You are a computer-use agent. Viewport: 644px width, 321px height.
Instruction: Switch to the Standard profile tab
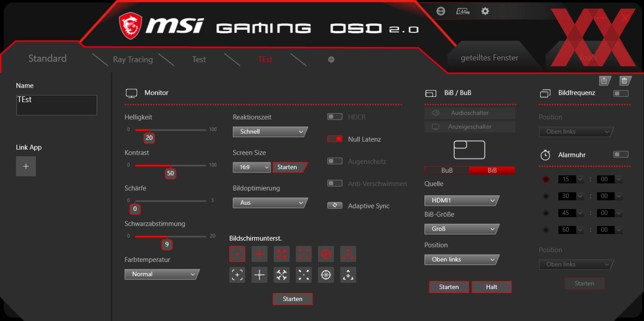[x=47, y=58]
